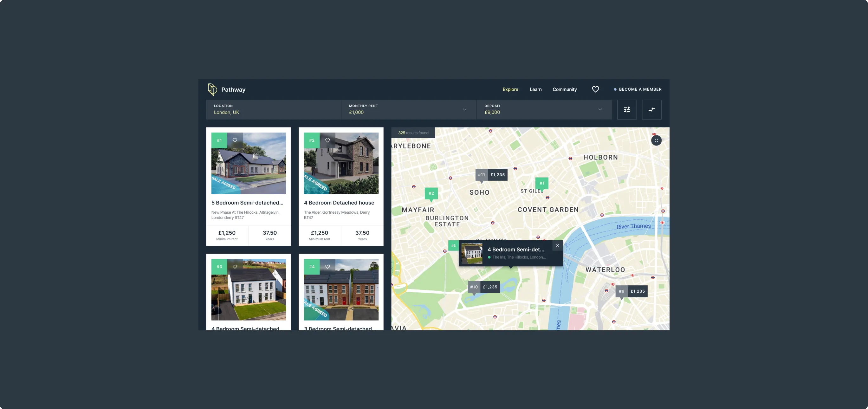
Task: Open the Explore nav item
Action: point(510,89)
